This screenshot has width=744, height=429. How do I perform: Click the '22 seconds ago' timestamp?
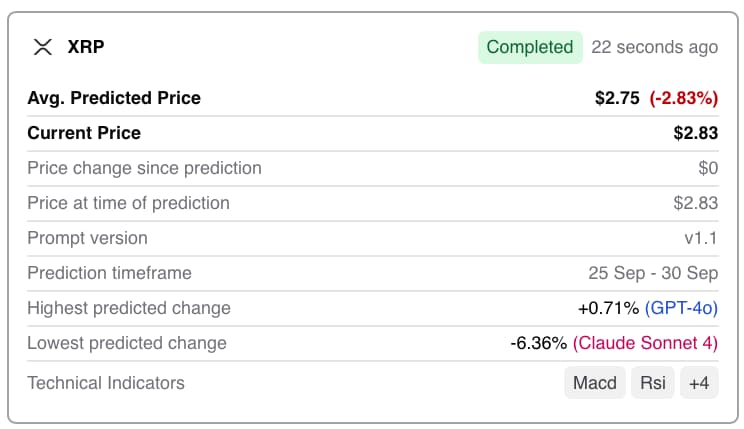pos(654,47)
